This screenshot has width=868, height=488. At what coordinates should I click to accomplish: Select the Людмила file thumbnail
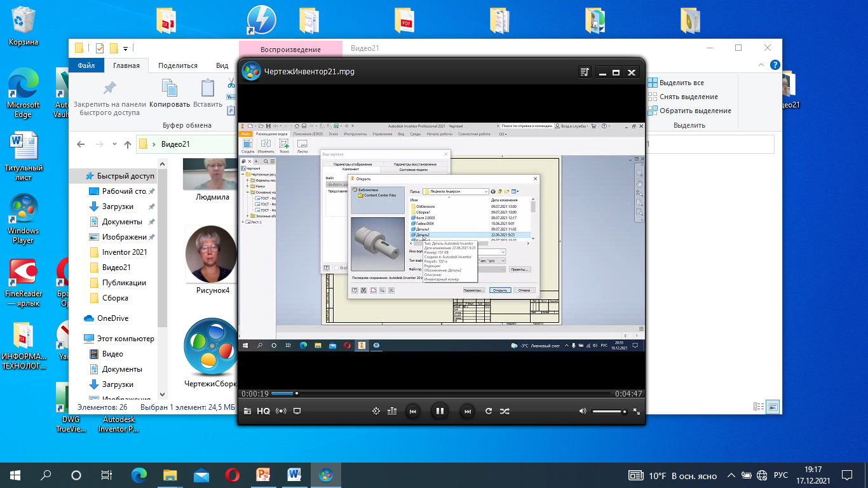(x=212, y=180)
